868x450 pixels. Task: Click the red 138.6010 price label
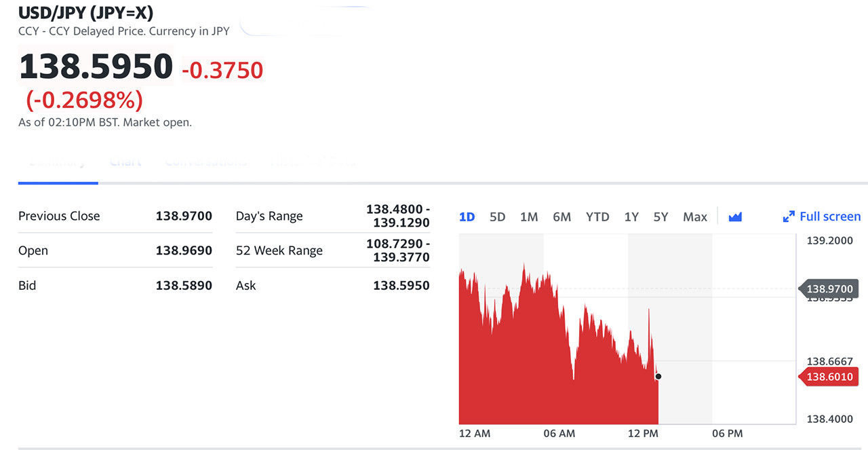click(x=829, y=377)
